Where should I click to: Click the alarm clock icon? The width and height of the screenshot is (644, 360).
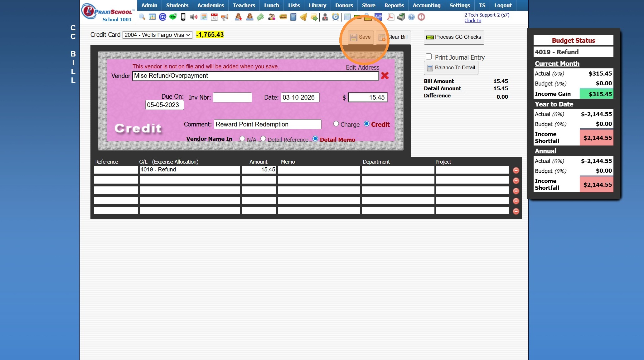[x=335, y=17]
